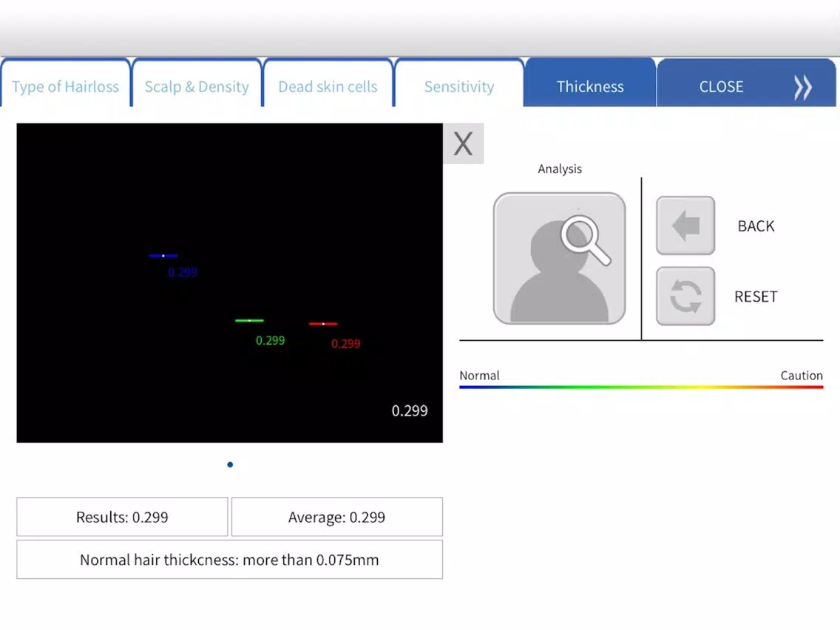Click the Normal-to-Caution color gradient bar
The image size is (840, 630).
click(641, 387)
